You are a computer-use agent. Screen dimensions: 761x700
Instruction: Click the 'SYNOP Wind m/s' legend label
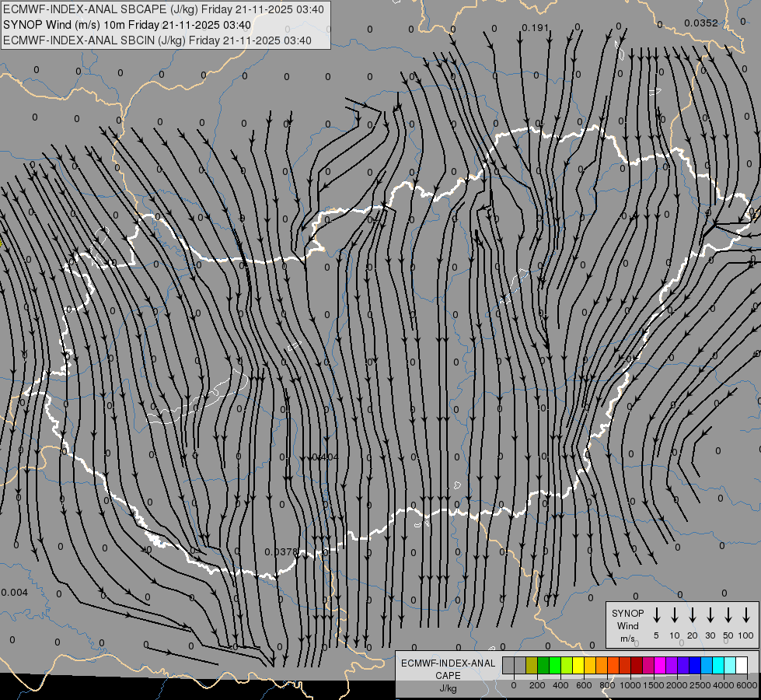pyautogui.click(x=627, y=626)
